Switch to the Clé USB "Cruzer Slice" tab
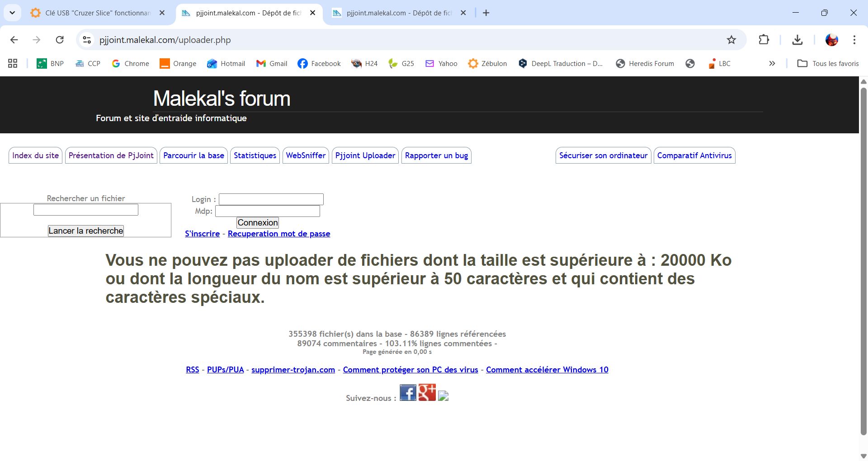This screenshot has width=868, height=461. click(97, 13)
